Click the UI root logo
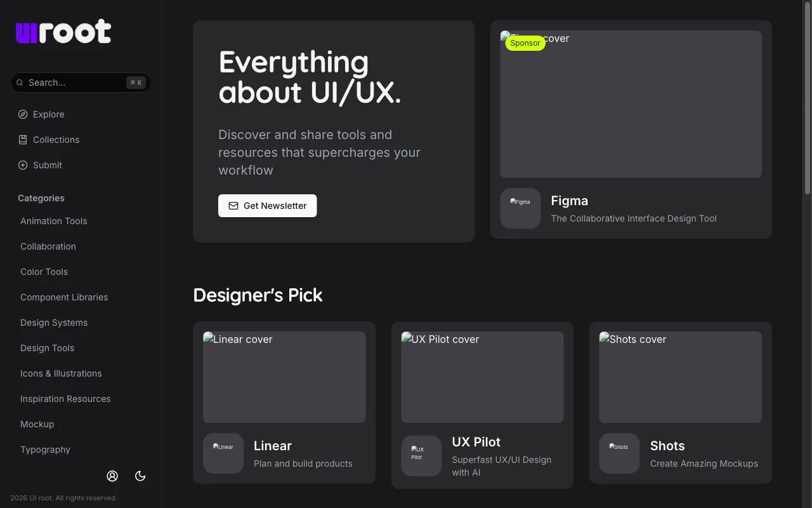The image size is (812, 508). tap(63, 32)
